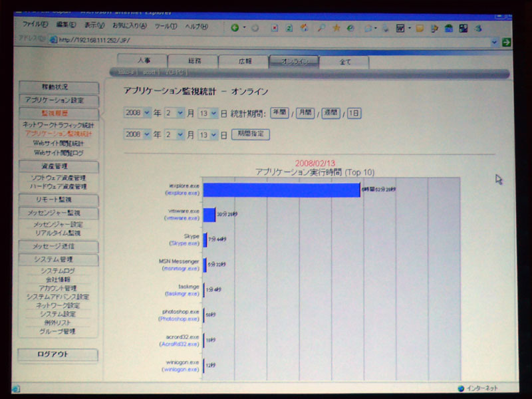Switch to the 全て tab
The width and height of the screenshot is (532, 399).
point(344,62)
